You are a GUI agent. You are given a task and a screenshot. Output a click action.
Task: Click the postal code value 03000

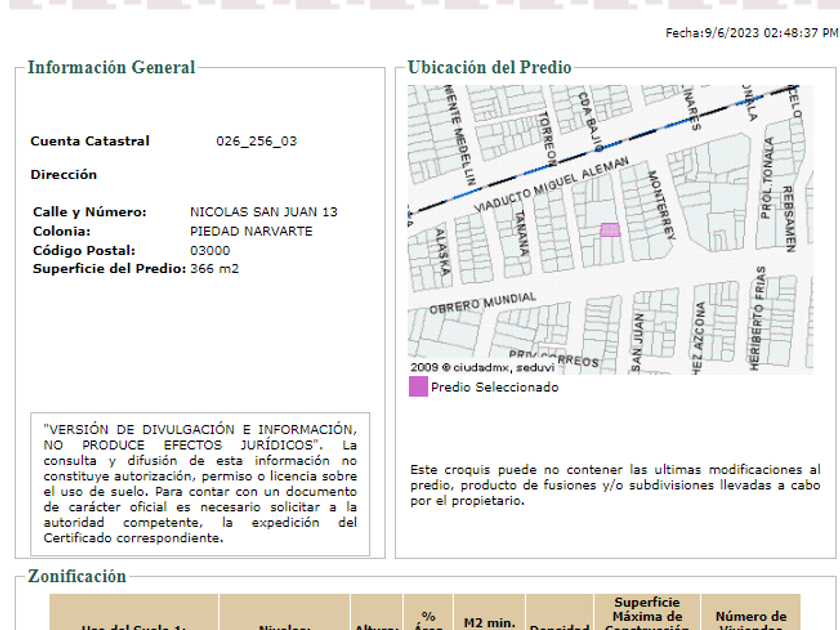(x=210, y=250)
